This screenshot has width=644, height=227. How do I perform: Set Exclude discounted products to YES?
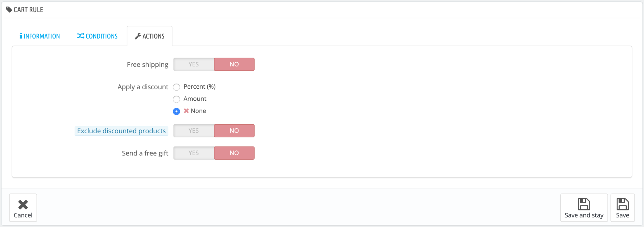point(193,131)
